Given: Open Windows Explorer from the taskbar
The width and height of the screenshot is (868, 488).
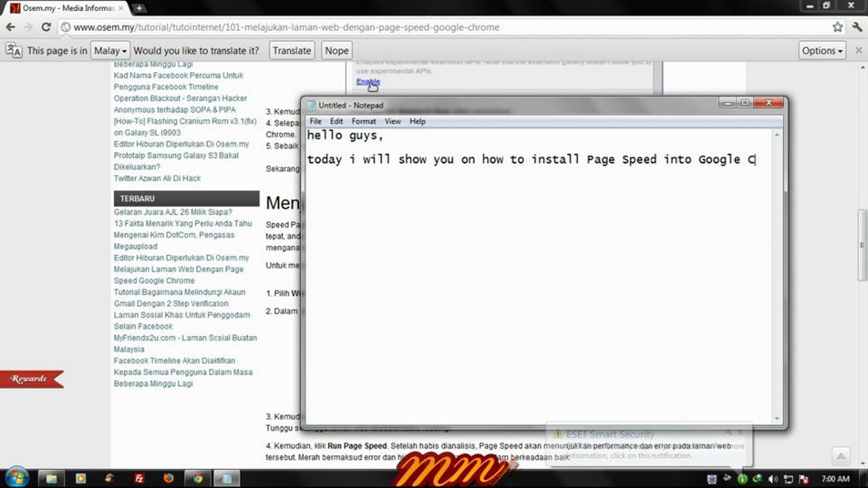Looking at the screenshot, I should pos(51,479).
